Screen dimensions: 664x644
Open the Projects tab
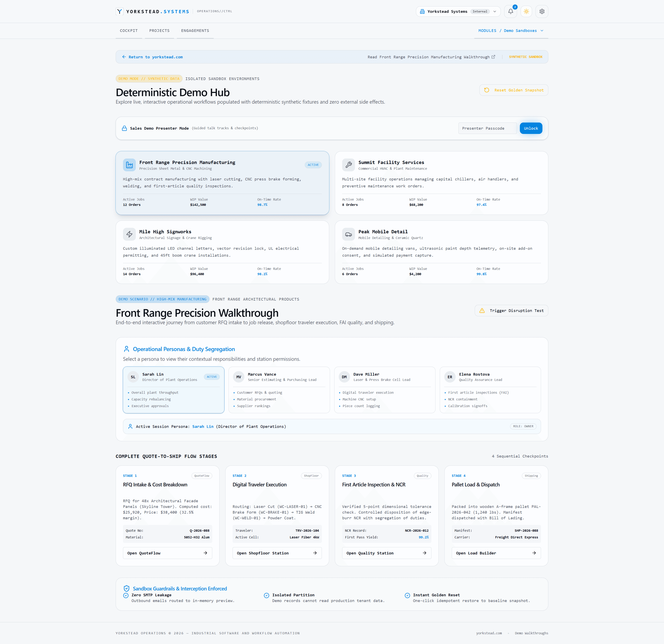point(159,30)
